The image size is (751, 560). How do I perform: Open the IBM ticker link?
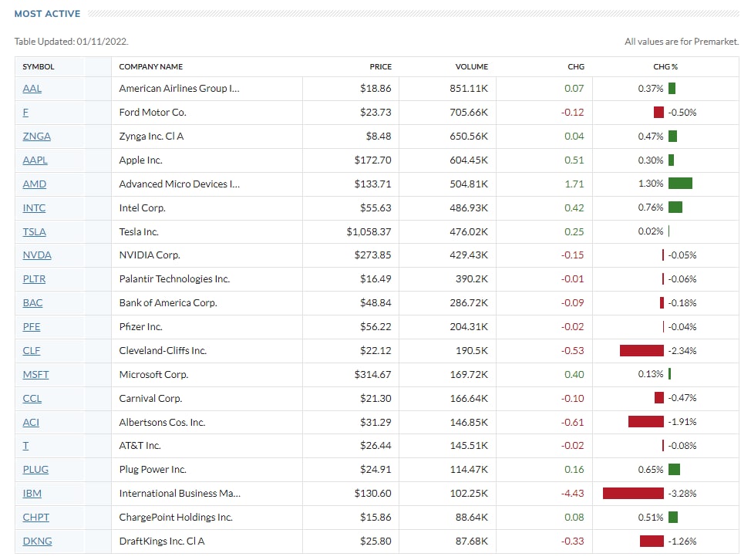(x=32, y=494)
